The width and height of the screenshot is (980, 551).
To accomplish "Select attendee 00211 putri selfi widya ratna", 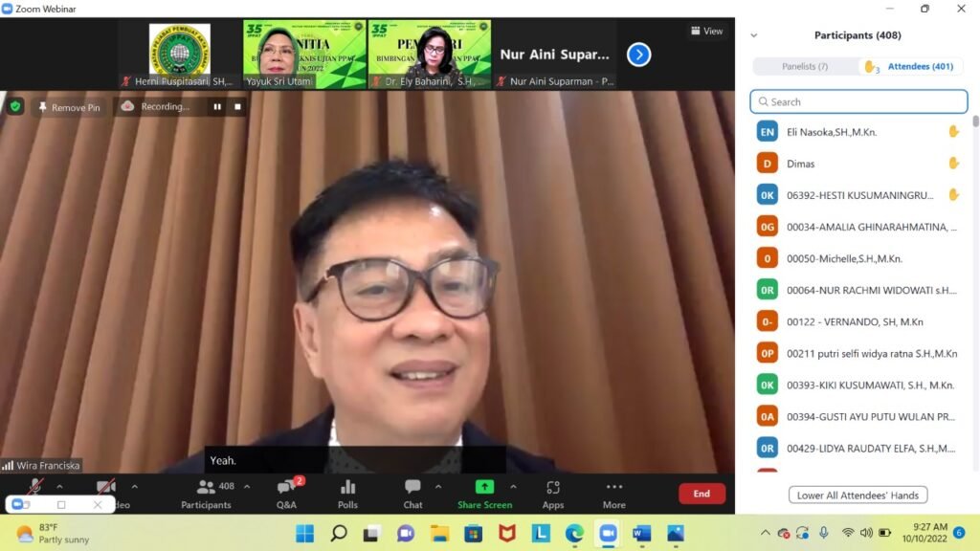I will point(860,354).
